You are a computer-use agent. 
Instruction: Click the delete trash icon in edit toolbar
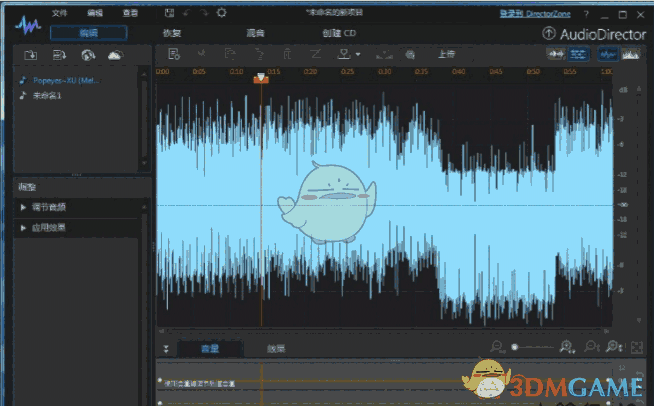pyautogui.click(x=287, y=54)
